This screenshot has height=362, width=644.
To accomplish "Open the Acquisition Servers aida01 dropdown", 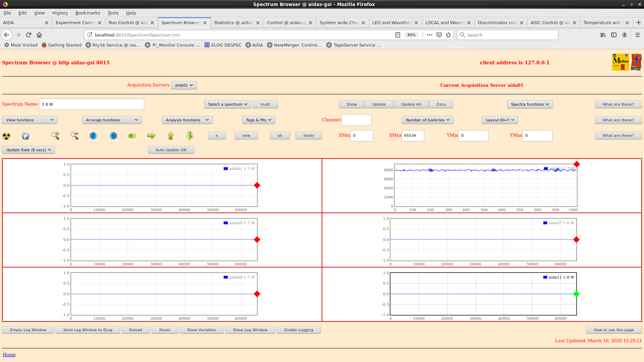I will 184,85.
